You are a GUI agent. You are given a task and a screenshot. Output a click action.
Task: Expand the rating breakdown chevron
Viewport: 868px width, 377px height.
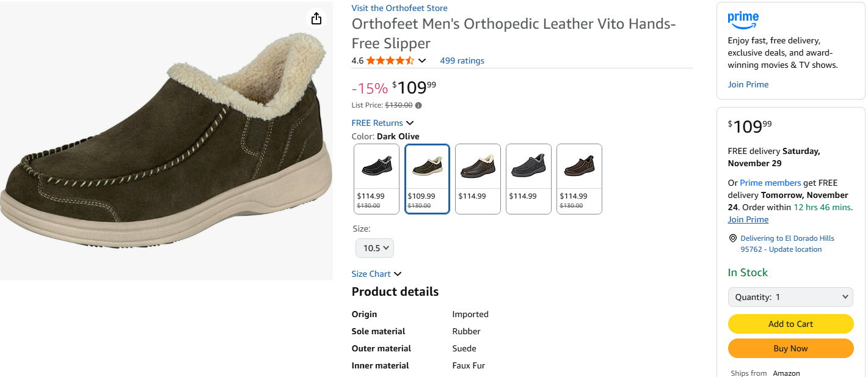coord(422,60)
